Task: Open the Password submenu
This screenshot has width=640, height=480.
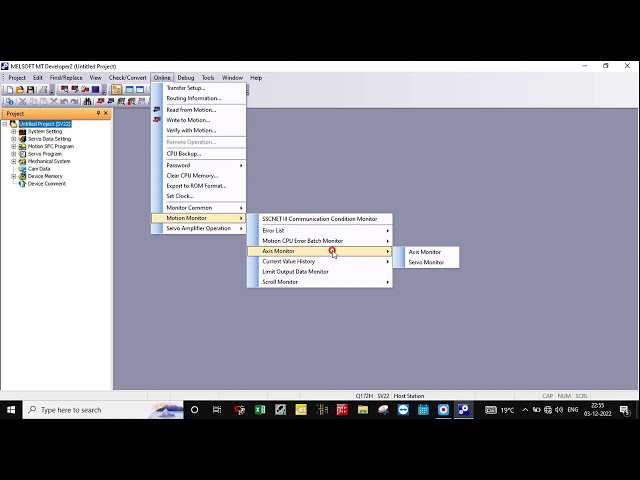Action: coord(198,165)
